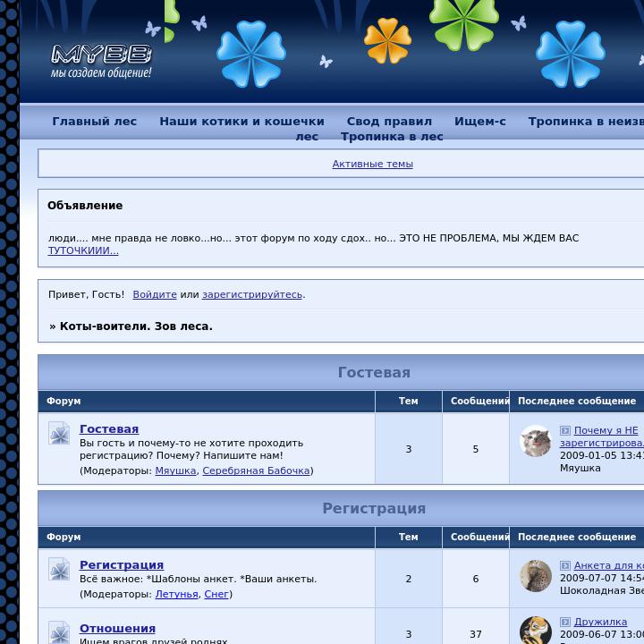This screenshot has height=644, width=644.
Task: Open moderator Мяушка profile link
Action: click(x=175, y=470)
